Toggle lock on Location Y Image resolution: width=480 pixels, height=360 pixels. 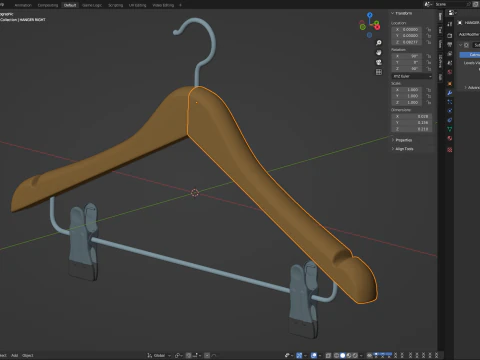(429, 36)
